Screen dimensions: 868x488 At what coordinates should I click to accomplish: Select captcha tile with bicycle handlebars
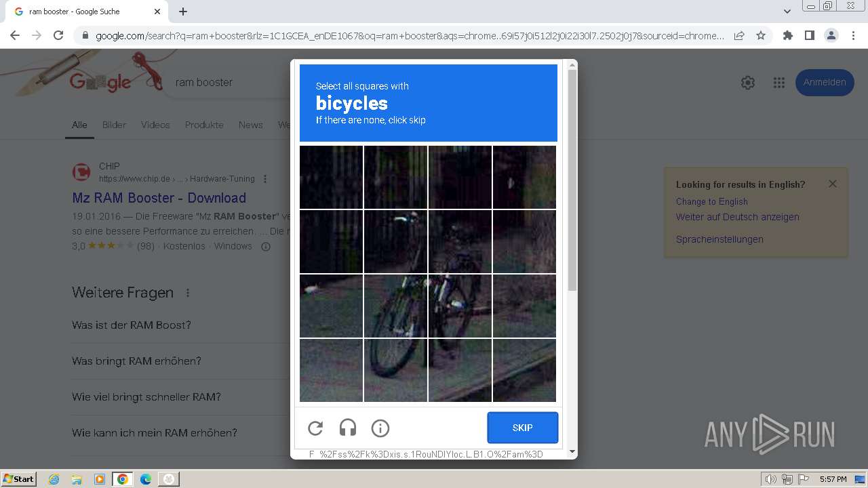pyautogui.click(x=395, y=241)
